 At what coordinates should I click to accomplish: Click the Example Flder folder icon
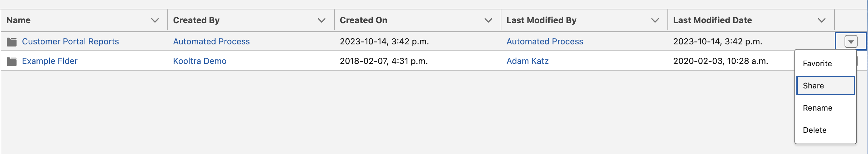tap(12, 61)
